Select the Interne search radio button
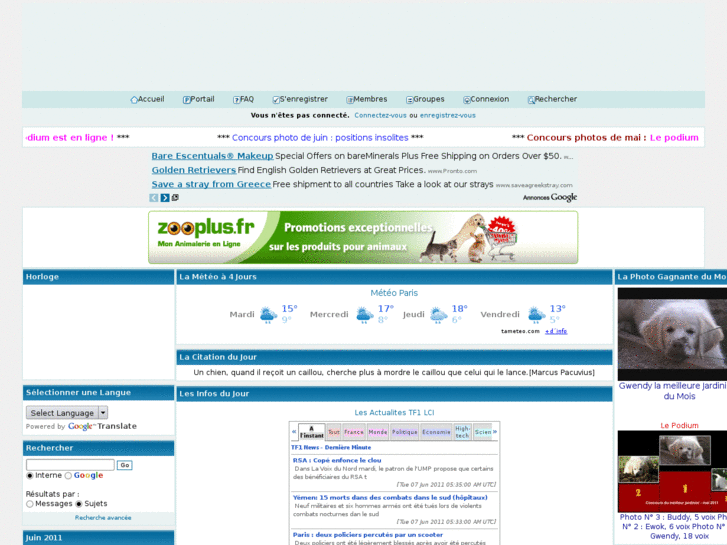The image size is (727, 545). pyautogui.click(x=30, y=476)
